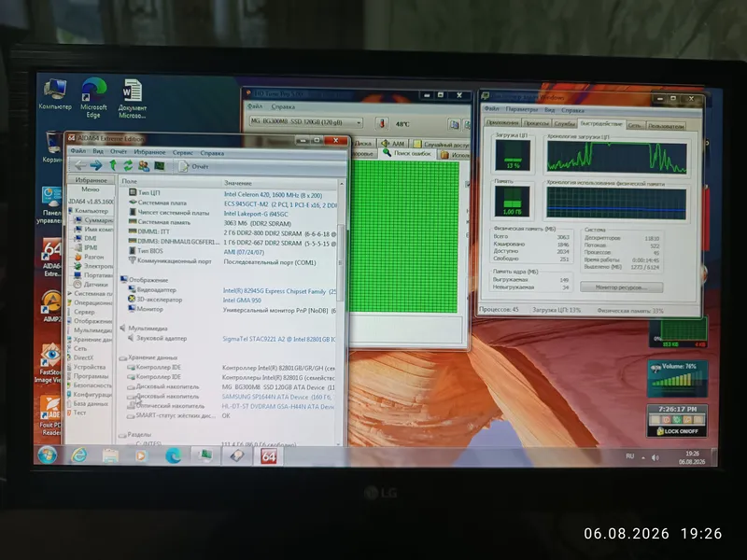Open the AIDA64 users icon in toolbar
The height and width of the screenshot is (560, 747).
(144, 166)
